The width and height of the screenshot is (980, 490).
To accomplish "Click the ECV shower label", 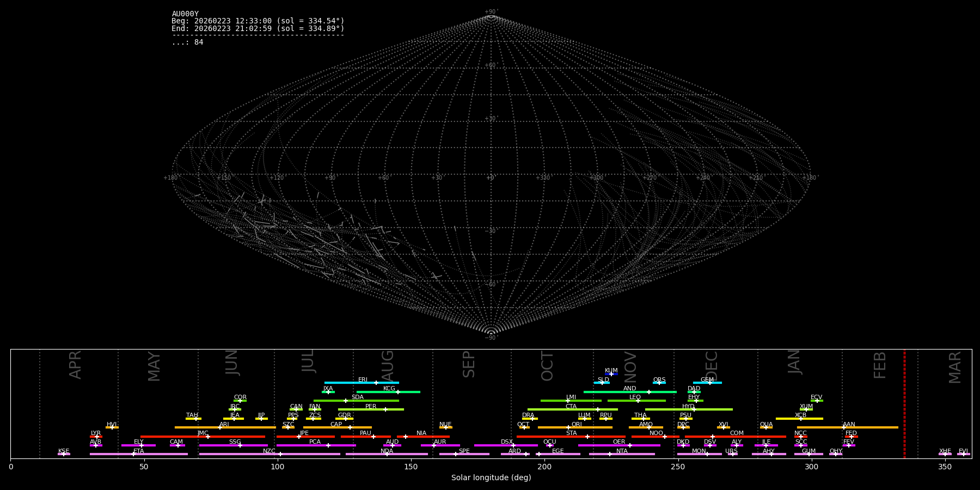I will (817, 397).
